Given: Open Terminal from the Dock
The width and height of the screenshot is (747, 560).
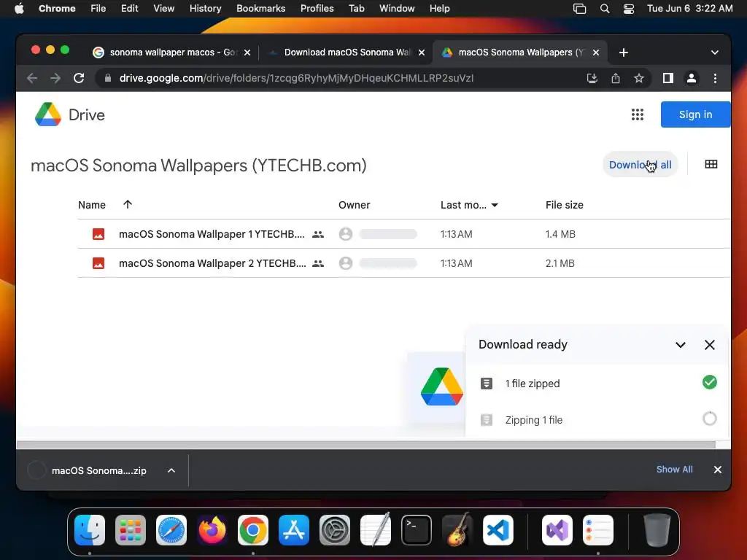Looking at the screenshot, I should click(x=417, y=530).
